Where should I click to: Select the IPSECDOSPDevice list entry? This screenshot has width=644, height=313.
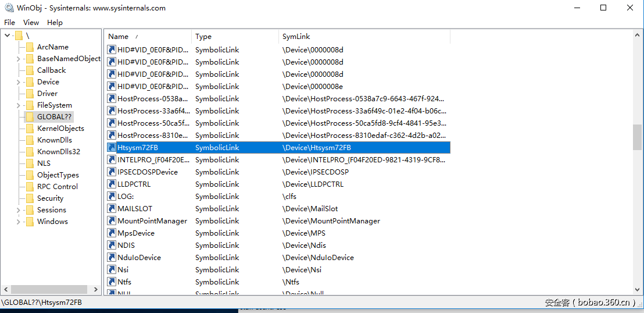[x=148, y=172]
